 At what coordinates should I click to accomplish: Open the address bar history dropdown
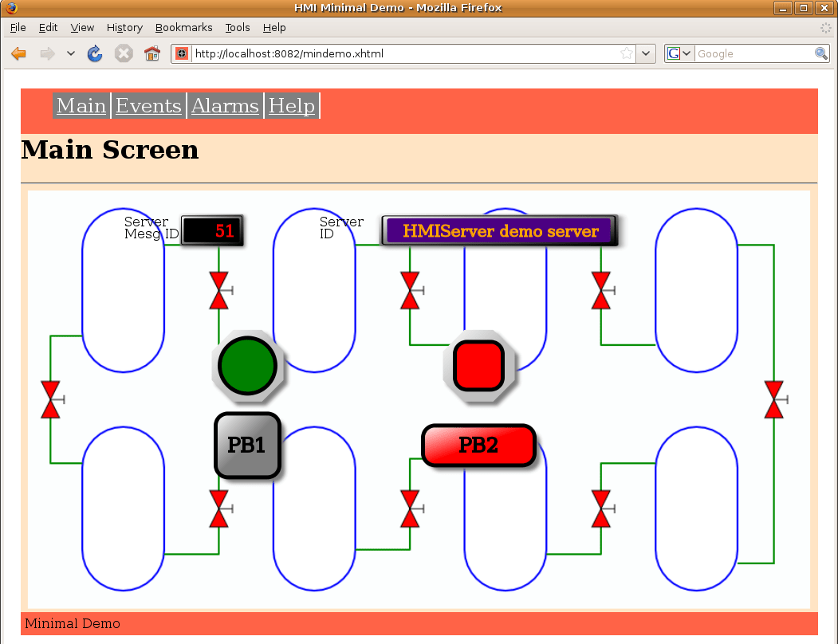click(646, 53)
